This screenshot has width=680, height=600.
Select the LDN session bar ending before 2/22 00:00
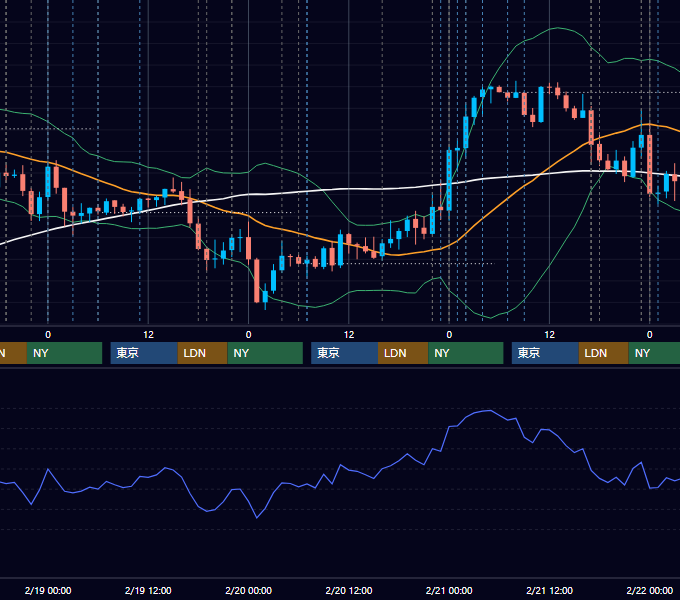tap(604, 353)
